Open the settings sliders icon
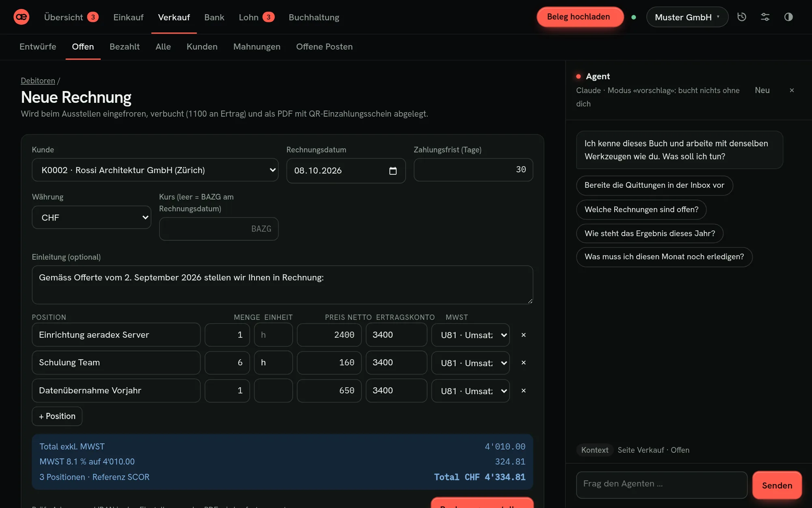The height and width of the screenshot is (508, 812). point(765,17)
